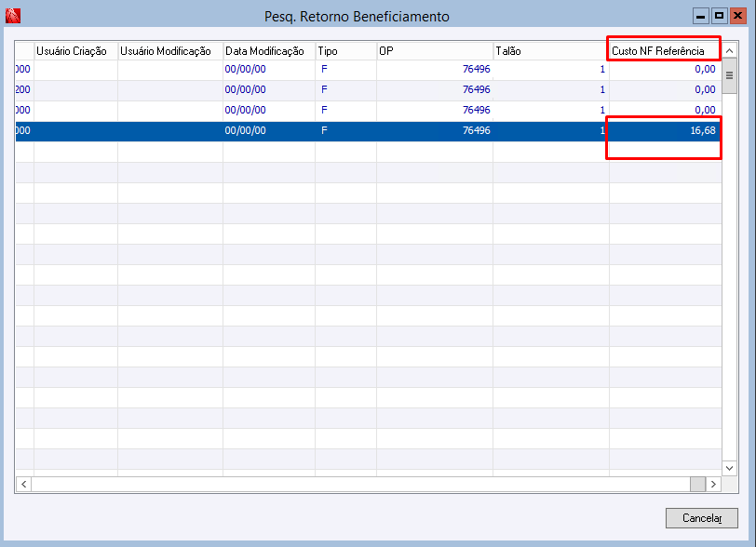Click the partially visible 200 cell
Viewport: 756px width, 547px height.
23,89
